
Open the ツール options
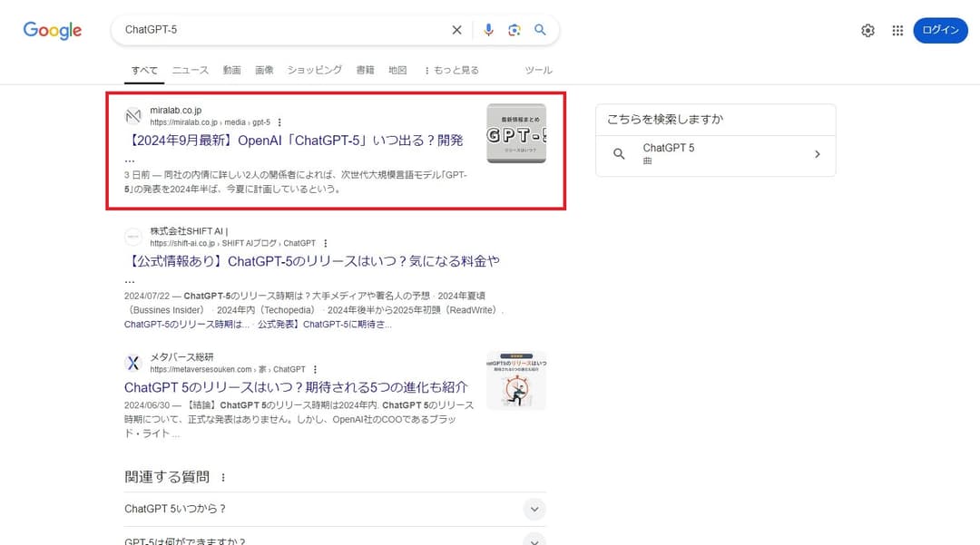pyautogui.click(x=538, y=70)
